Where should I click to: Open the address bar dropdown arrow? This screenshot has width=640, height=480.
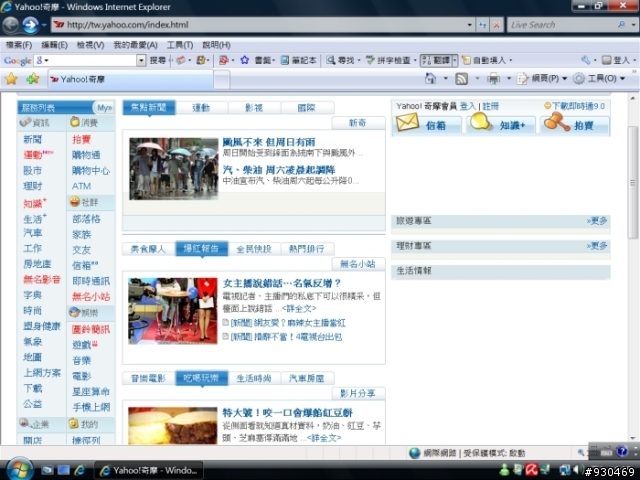[469, 25]
